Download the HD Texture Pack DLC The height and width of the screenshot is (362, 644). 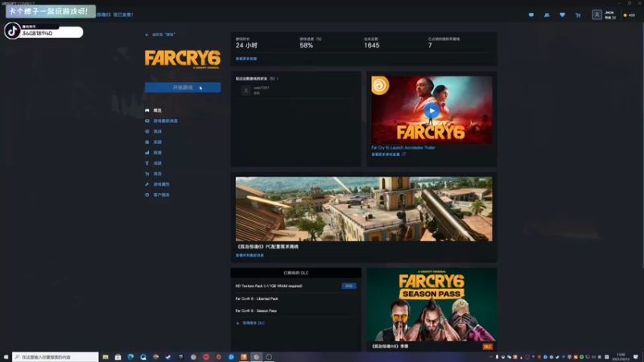point(349,286)
